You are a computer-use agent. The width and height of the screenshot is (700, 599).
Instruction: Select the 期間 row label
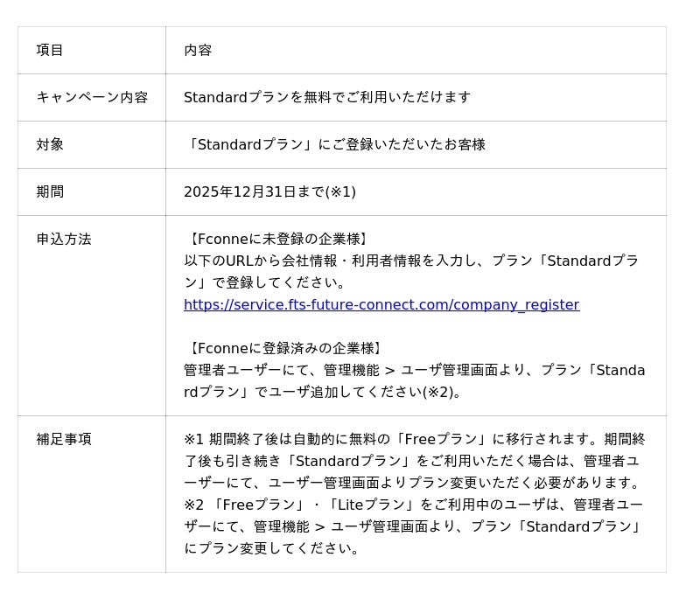pyautogui.click(x=50, y=192)
